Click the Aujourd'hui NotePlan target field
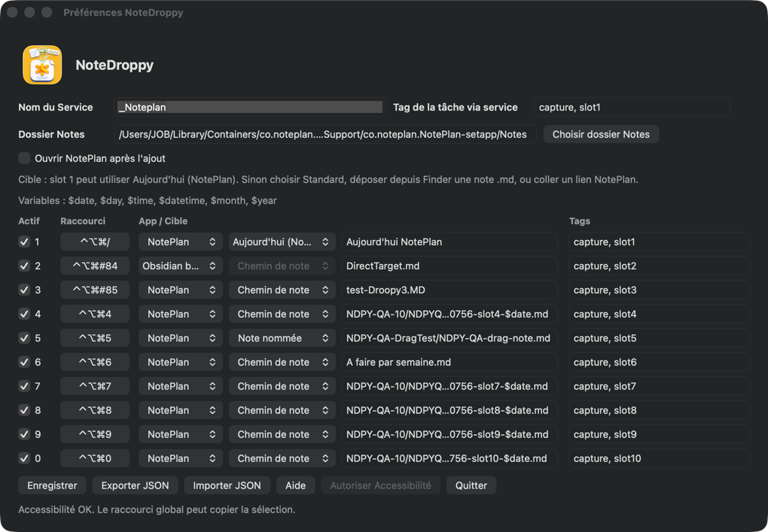768x532 pixels. (450, 242)
